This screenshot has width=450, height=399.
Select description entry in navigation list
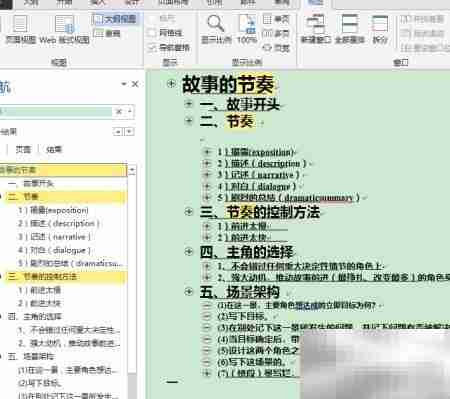click(x=59, y=224)
